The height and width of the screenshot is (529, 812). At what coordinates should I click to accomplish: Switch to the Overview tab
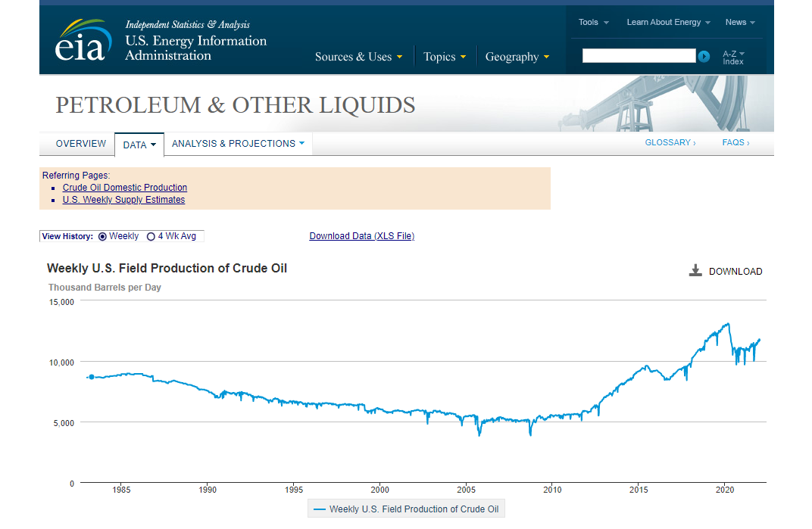tap(81, 143)
